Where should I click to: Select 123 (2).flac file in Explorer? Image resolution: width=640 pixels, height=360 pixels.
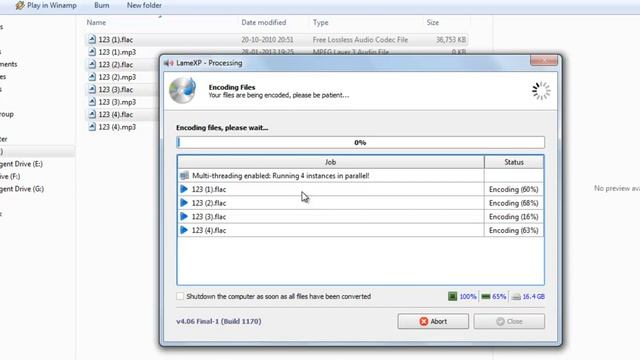pos(116,64)
